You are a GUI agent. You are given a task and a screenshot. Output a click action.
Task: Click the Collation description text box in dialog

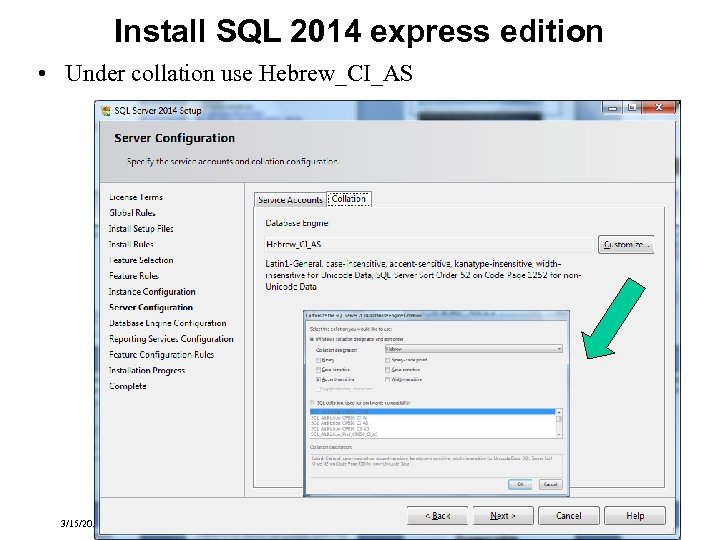[x=436, y=466]
